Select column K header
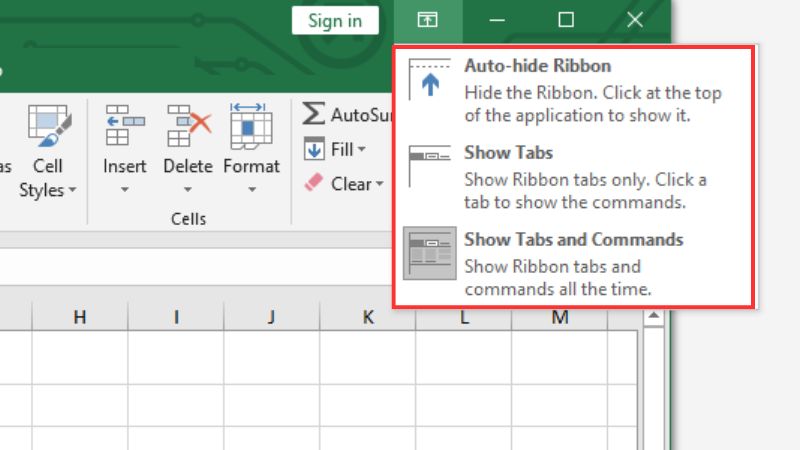Viewport: 800px width, 450px height. [x=368, y=318]
